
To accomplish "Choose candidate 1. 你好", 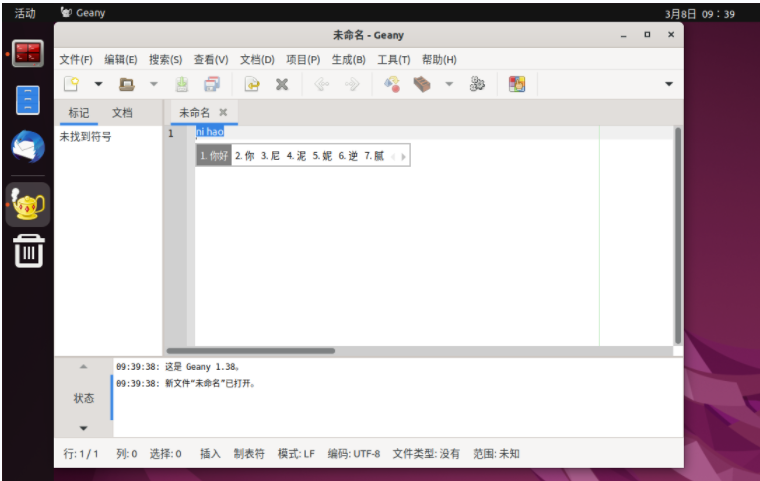I will point(214,156).
